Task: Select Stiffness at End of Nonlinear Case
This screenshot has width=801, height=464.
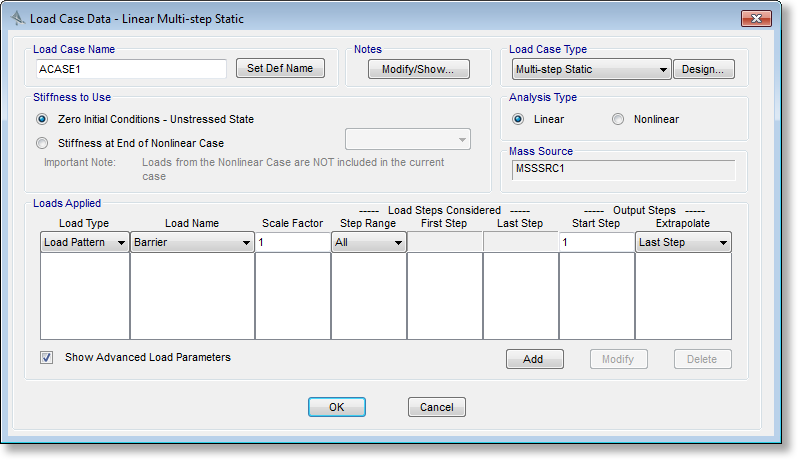Action: tap(42, 143)
